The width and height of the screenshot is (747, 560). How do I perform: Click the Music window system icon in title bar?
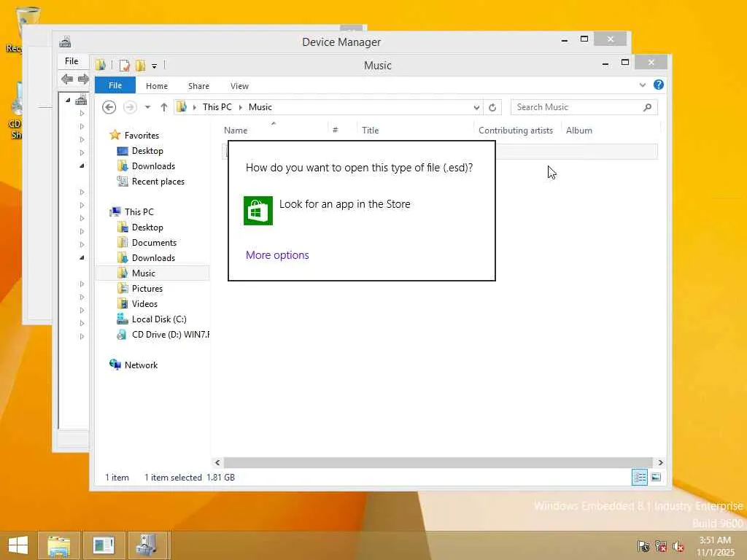[x=101, y=65]
